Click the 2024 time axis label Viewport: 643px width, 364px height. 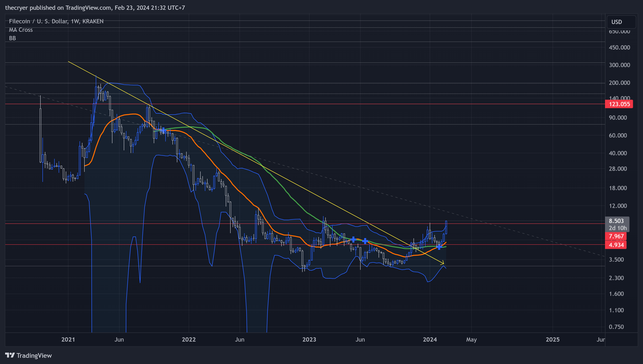[x=430, y=340]
